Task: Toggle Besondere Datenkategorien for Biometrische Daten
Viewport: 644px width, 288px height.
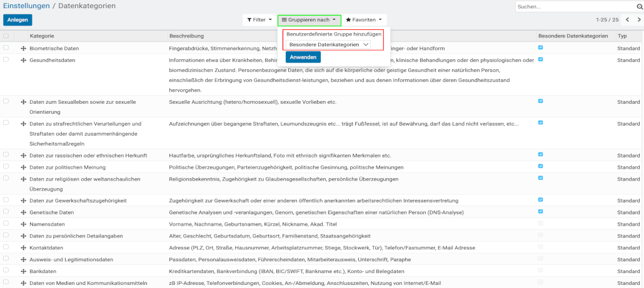Action: tap(540, 47)
